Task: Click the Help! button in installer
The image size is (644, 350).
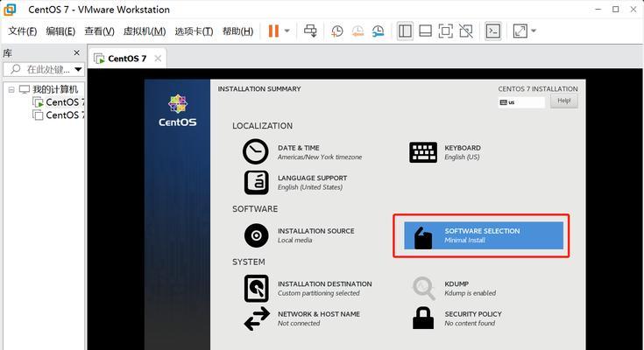Action: 564,101
